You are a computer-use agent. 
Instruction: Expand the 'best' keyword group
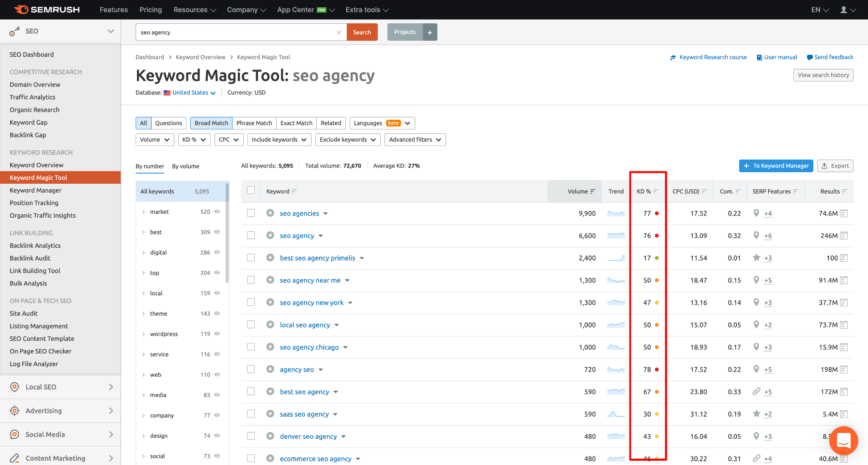click(143, 232)
